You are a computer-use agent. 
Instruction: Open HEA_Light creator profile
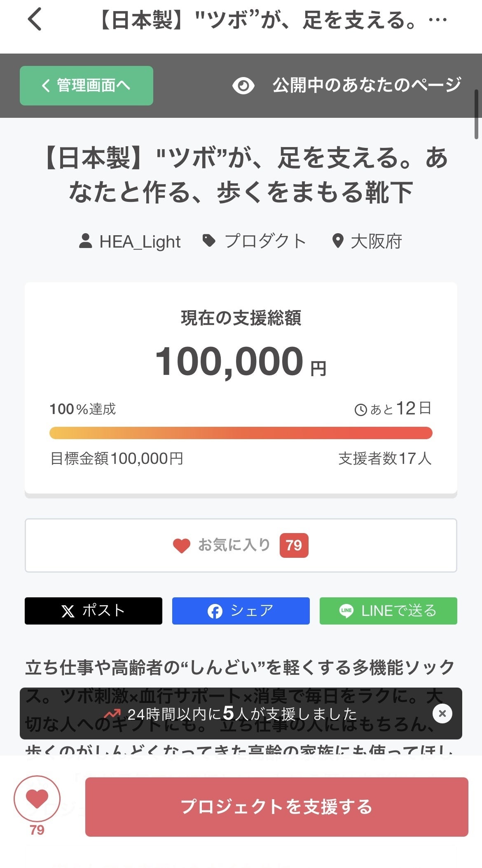(140, 241)
